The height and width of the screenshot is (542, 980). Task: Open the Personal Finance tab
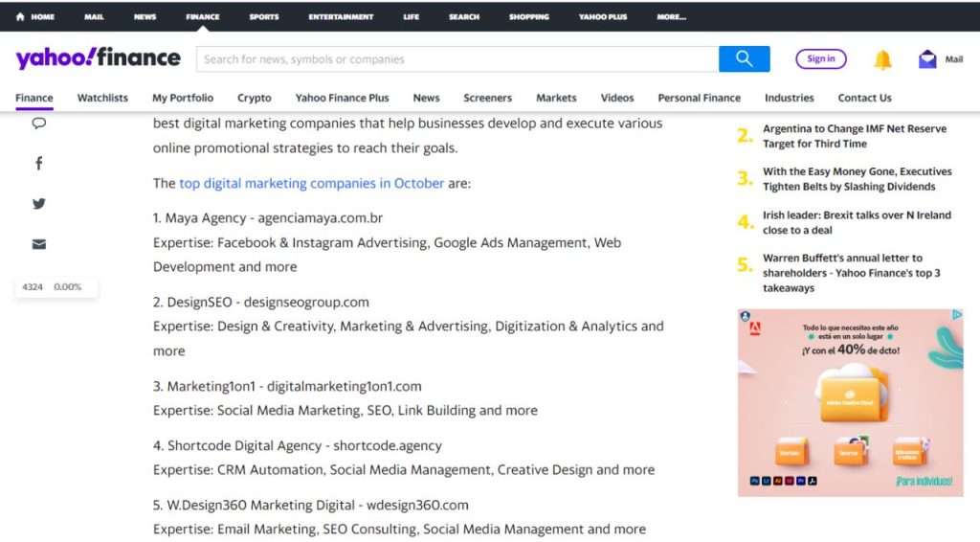point(699,98)
